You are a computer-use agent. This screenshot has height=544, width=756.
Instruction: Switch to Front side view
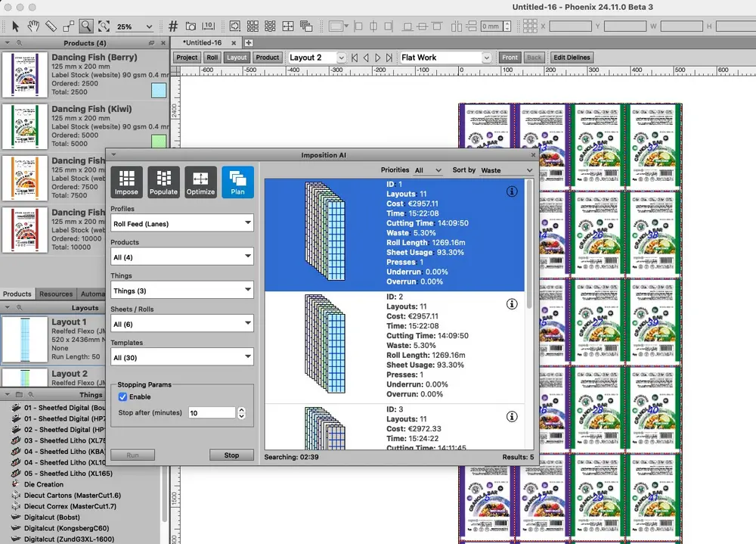tap(510, 58)
